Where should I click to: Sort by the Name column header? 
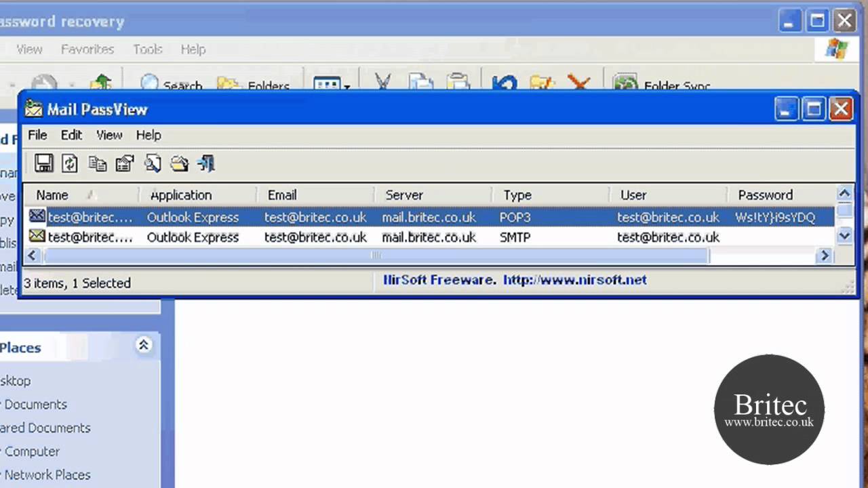pos(81,195)
